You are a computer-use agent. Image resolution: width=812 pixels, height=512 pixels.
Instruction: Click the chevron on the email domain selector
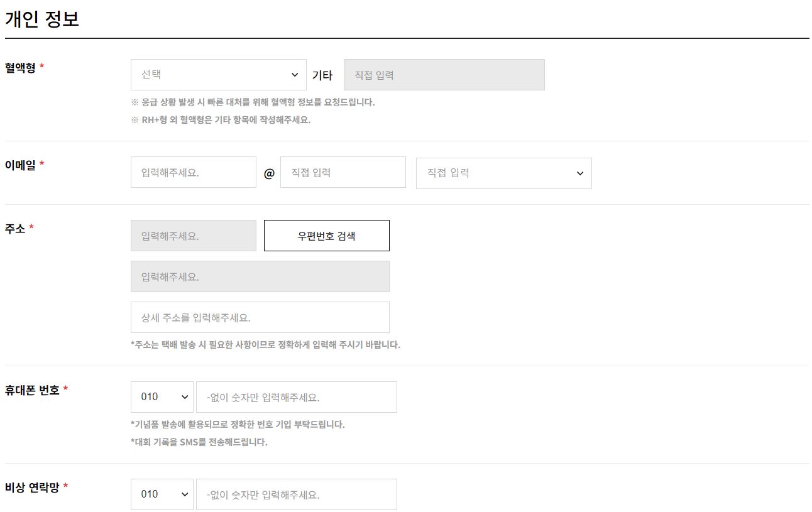tap(579, 173)
